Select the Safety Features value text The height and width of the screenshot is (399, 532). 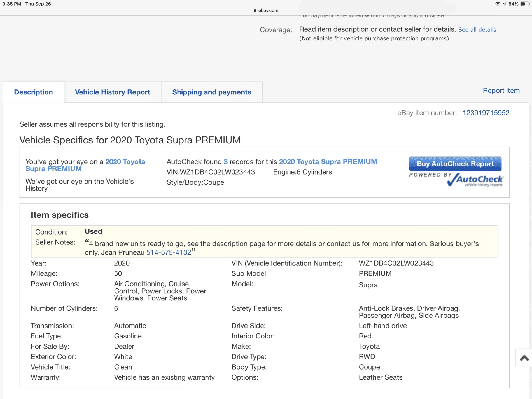pos(409,312)
